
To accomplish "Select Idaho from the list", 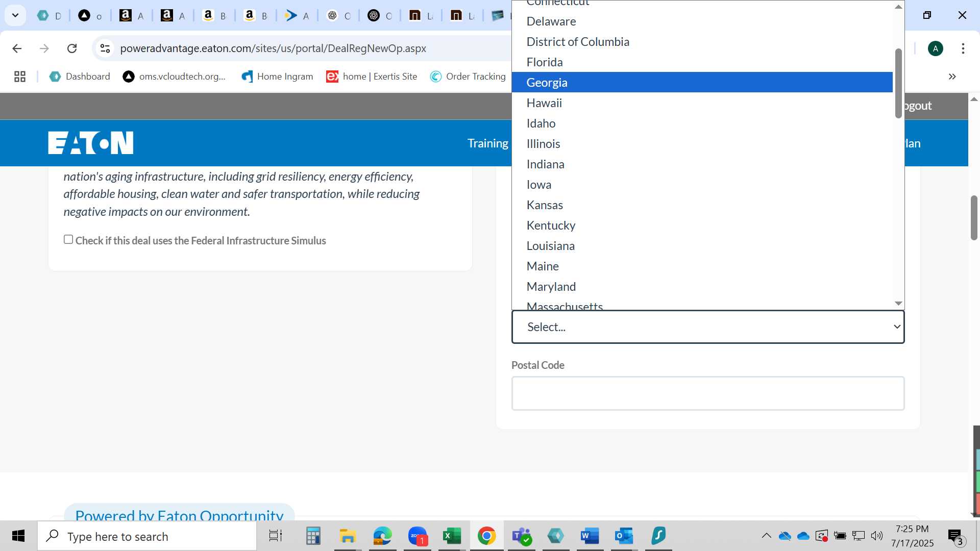I will (x=702, y=123).
